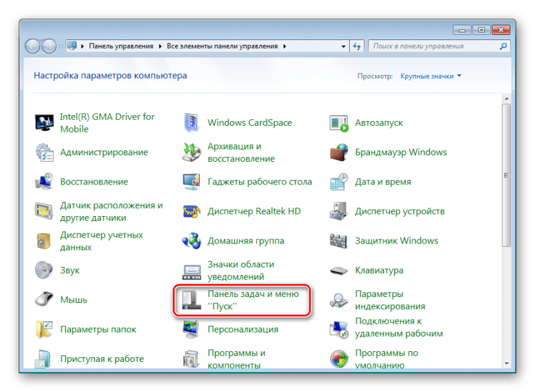Open Архивация и восстановление icon
The image size is (535, 392).
pyautogui.click(x=191, y=152)
